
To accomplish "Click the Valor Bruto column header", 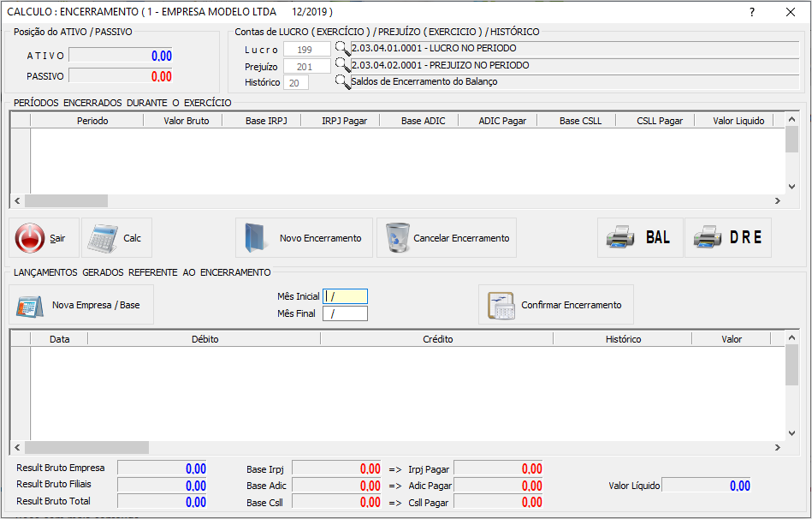I will click(x=183, y=121).
